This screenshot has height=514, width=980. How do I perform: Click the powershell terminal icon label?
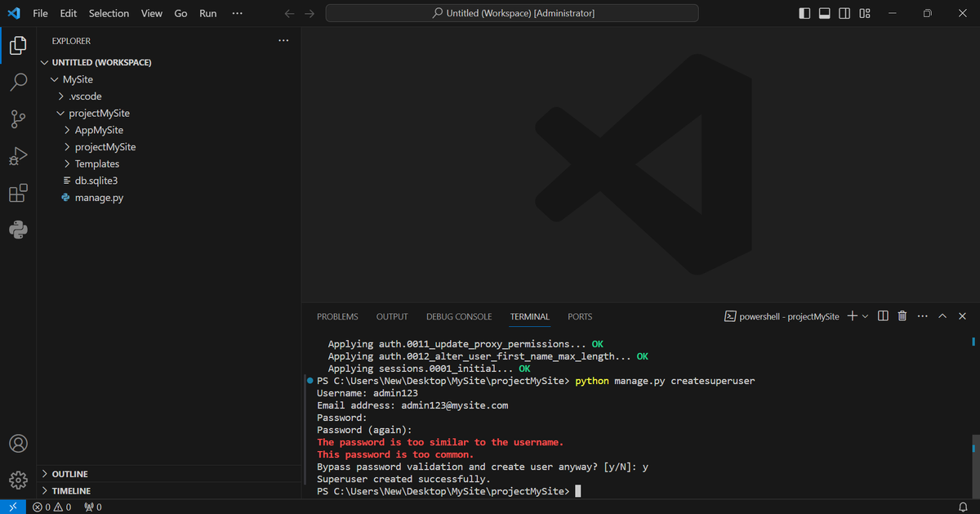(782, 316)
